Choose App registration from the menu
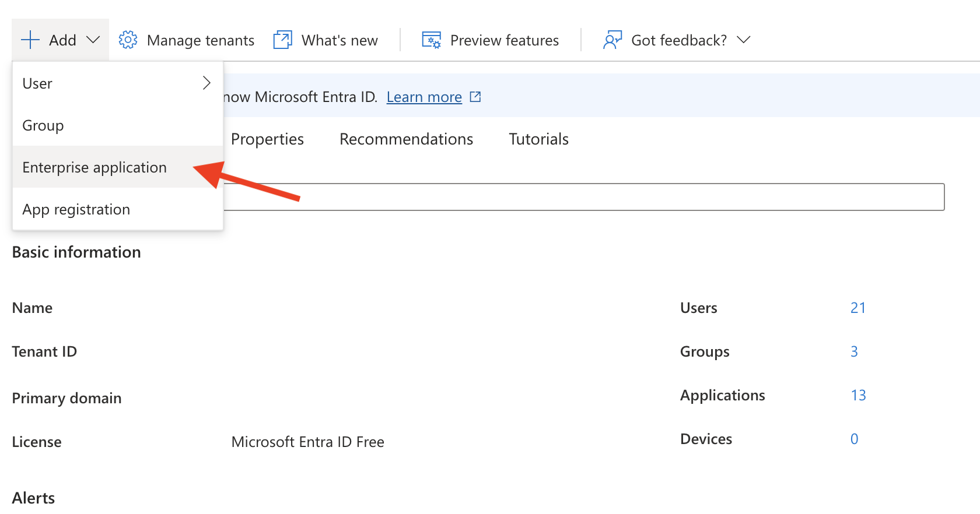This screenshot has width=980, height=514. click(x=118, y=209)
